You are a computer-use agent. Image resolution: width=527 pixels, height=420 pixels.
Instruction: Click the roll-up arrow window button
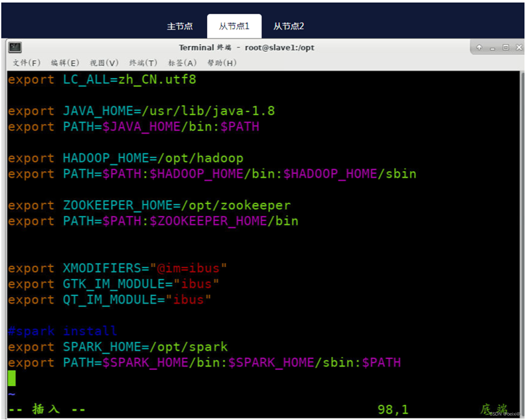pyautogui.click(x=479, y=47)
